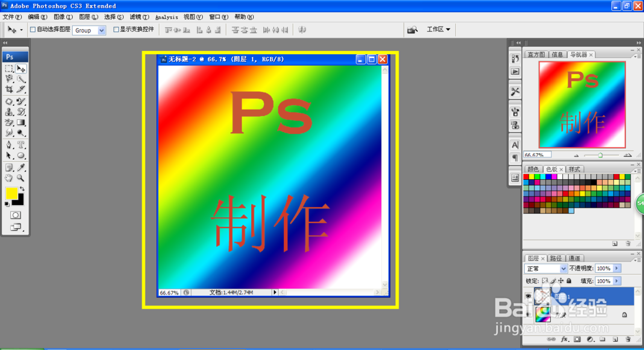Open the 帮助 menu
Image resolution: width=644 pixels, height=350 pixels.
[x=244, y=17]
